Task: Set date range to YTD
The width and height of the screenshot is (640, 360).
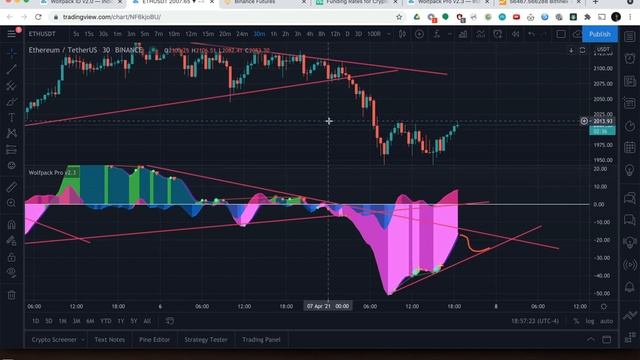Action: tap(106, 321)
